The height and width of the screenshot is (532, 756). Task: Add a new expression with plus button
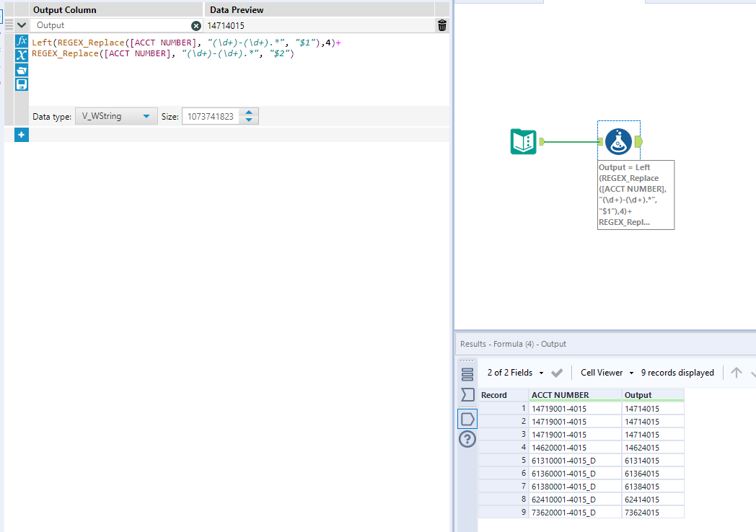tap(22, 135)
